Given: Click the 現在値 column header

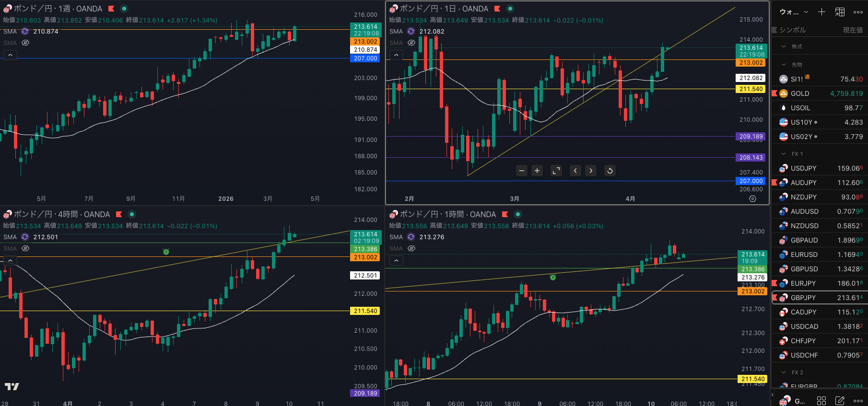Looking at the screenshot, I should (x=853, y=30).
